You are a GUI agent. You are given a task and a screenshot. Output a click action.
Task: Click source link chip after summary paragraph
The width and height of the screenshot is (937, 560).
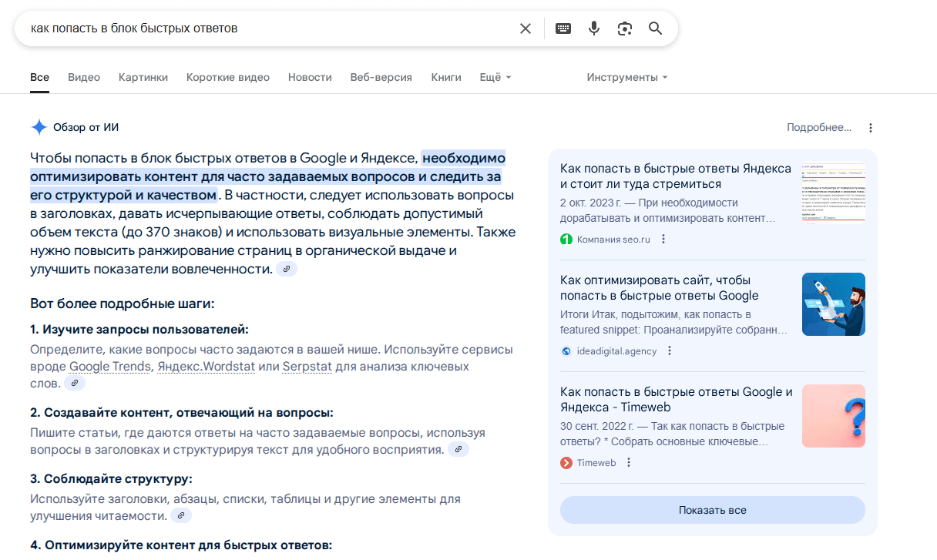pyautogui.click(x=287, y=269)
